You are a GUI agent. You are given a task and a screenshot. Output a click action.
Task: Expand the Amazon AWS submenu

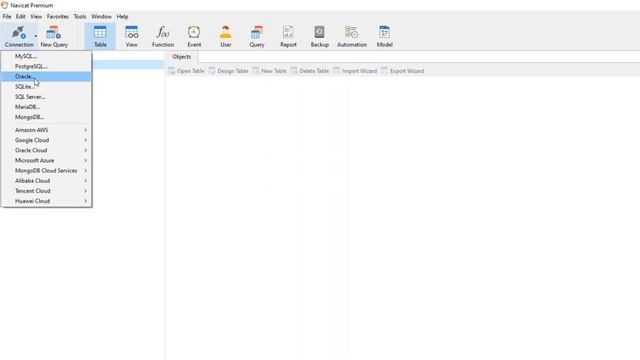(46, 130)
